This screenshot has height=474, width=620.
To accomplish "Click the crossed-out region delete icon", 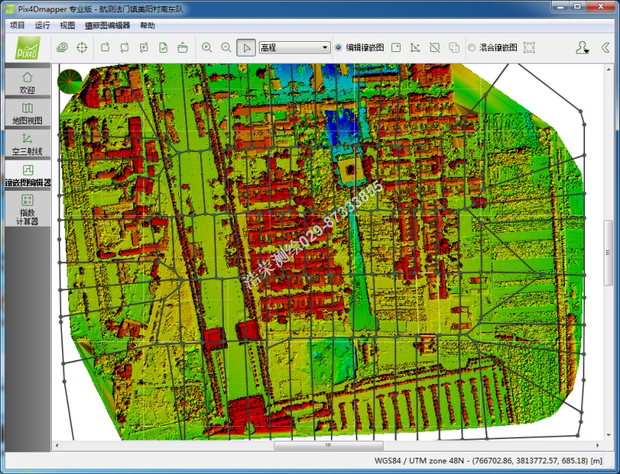I will tap(435, 48).
